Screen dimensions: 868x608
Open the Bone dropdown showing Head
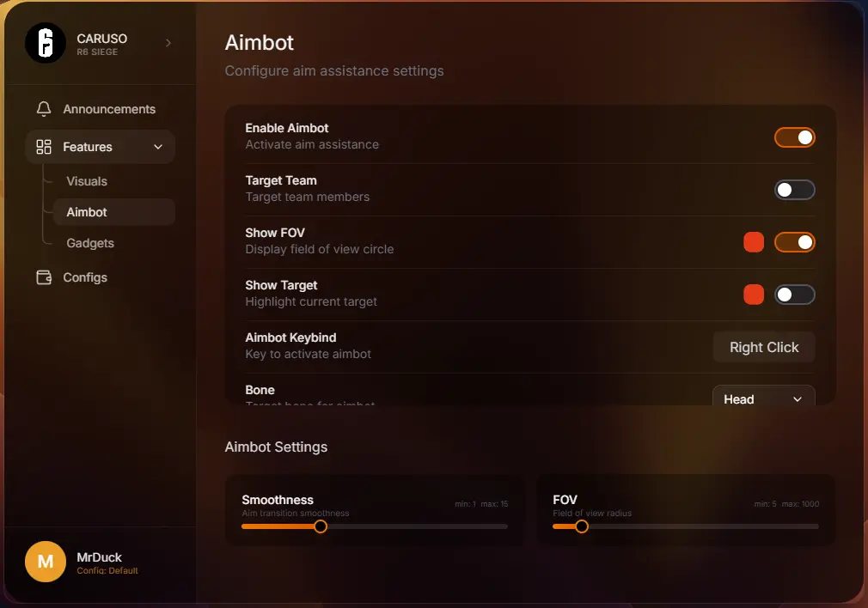(763, 398)
